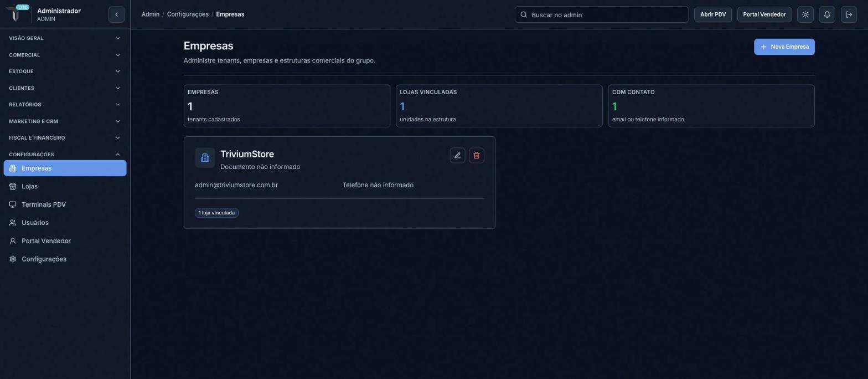Click the Portal Vendedor person icon in the sidebar

point(13,241)
